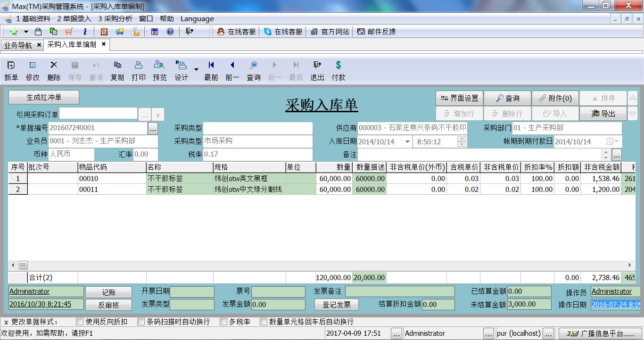Click the blue help question mark icon
The image size is (644, 340).
click(170, 32)
